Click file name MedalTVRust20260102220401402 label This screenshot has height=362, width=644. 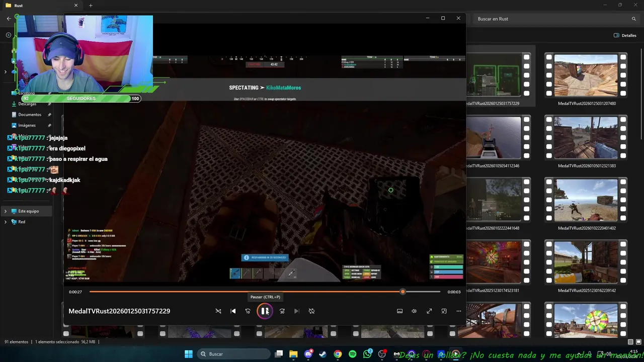(587, 228)
